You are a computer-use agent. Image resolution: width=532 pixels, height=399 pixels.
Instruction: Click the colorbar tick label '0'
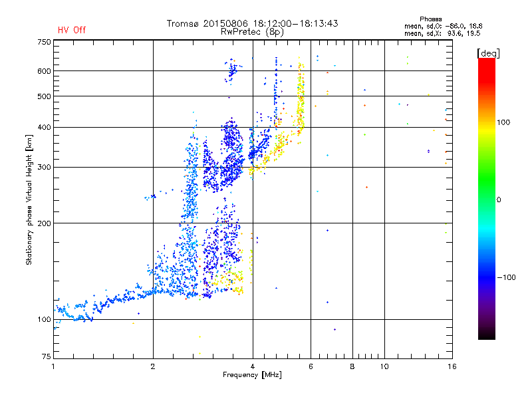[499, 200]
